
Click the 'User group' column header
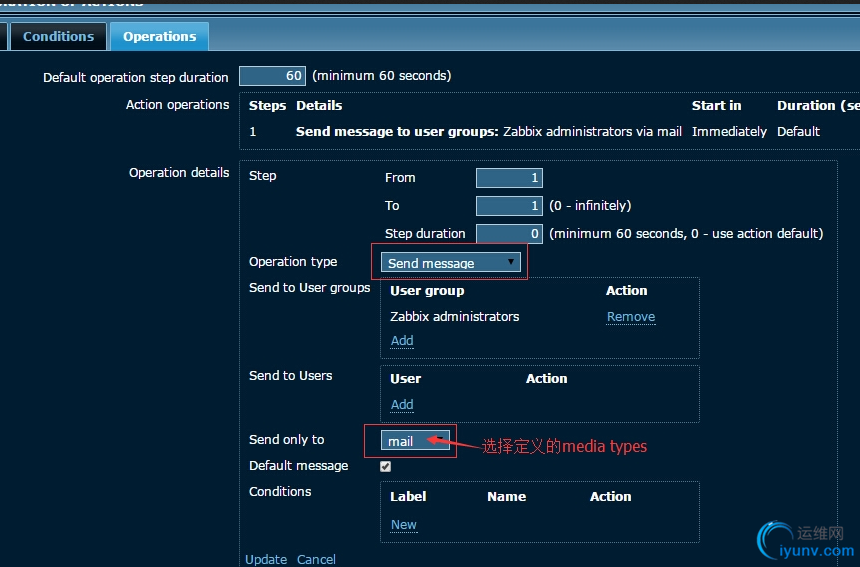click(x=427, y=291)
